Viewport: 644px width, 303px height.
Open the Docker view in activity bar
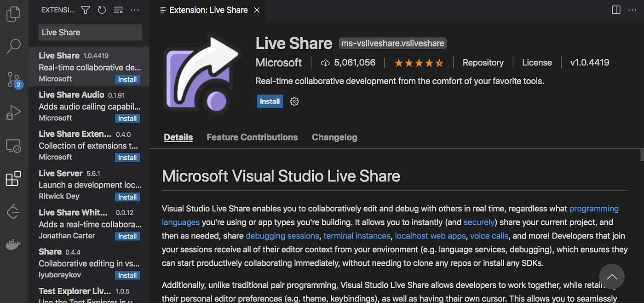pyautogui.click(x=13, y=245)
